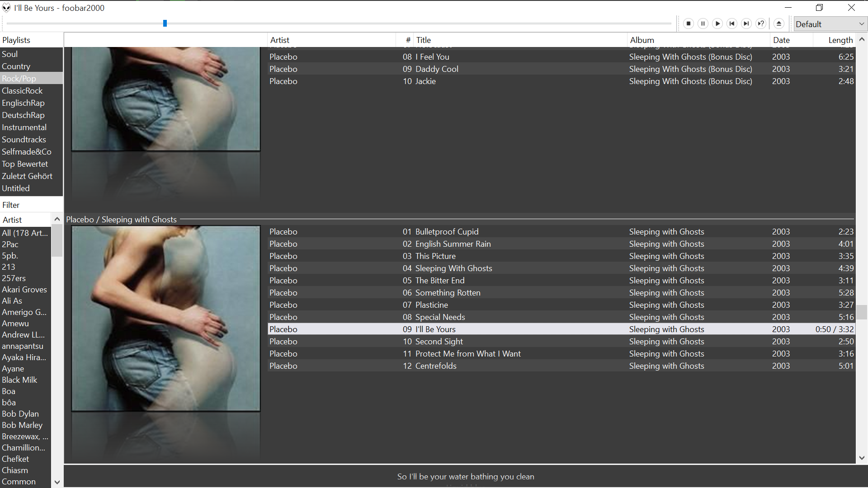Open the Zuletzt Gehört playlist
This screenshot has height=488, width=868.
(x=31, y=176)
